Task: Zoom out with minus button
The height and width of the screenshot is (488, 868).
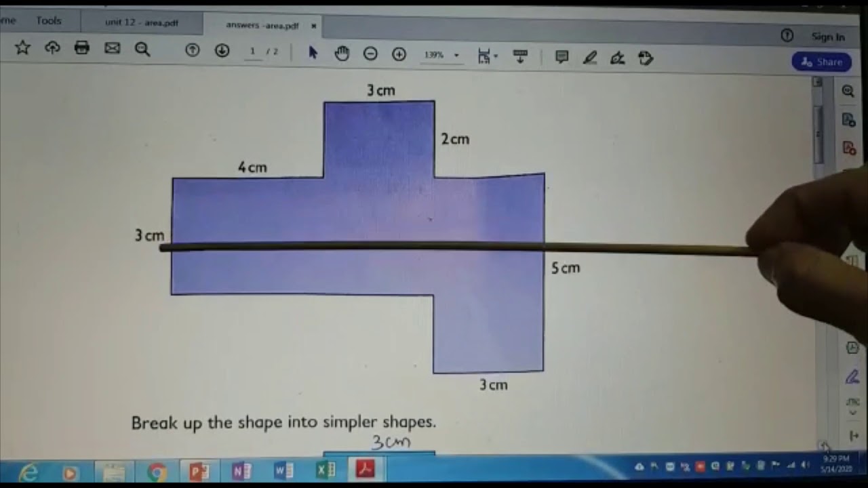Action: tap(370, 54)
